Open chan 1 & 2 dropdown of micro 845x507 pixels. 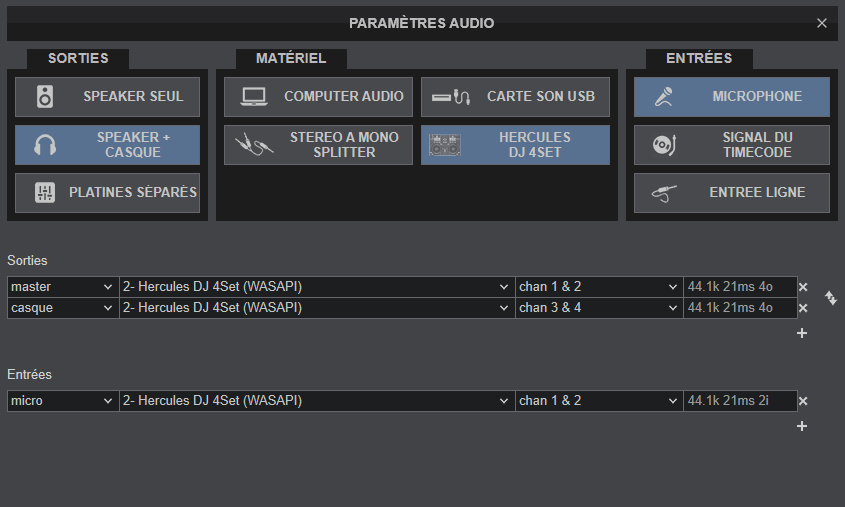(599, 401)
